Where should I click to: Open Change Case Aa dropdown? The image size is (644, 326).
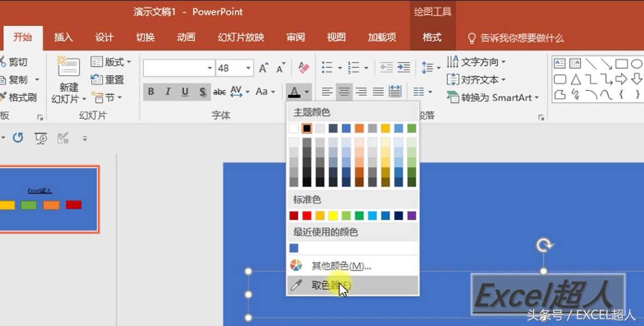click(265, 91)
